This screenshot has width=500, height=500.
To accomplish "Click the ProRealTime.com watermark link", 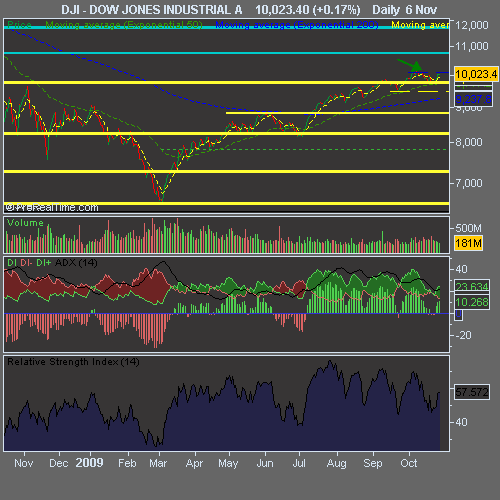I will point(52,207).
